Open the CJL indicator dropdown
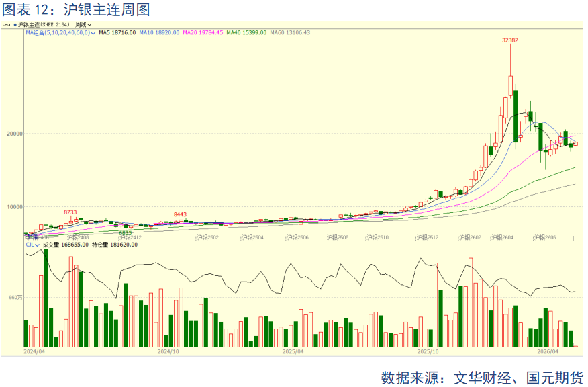 (x=32, y=245)
